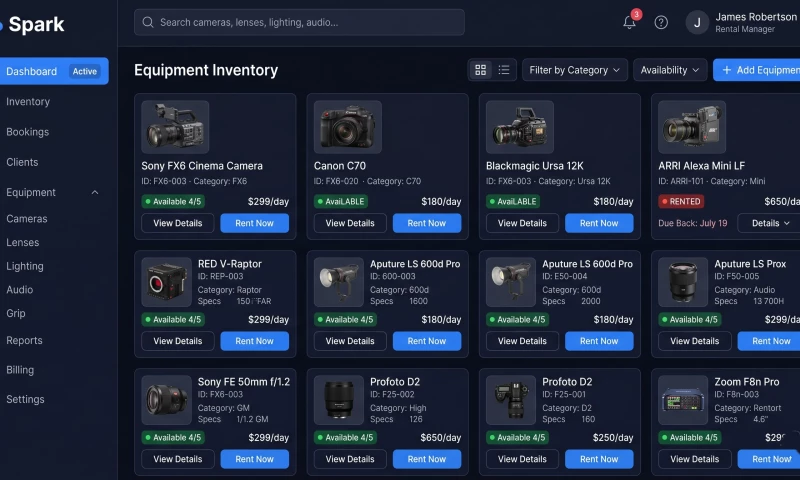Select Cameras under Equipment

(27, 219)
